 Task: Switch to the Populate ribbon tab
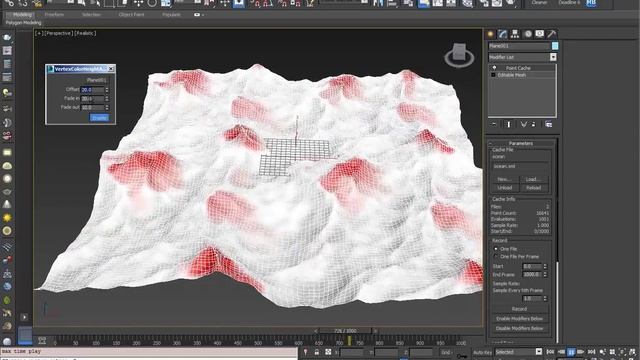point(171,15)
